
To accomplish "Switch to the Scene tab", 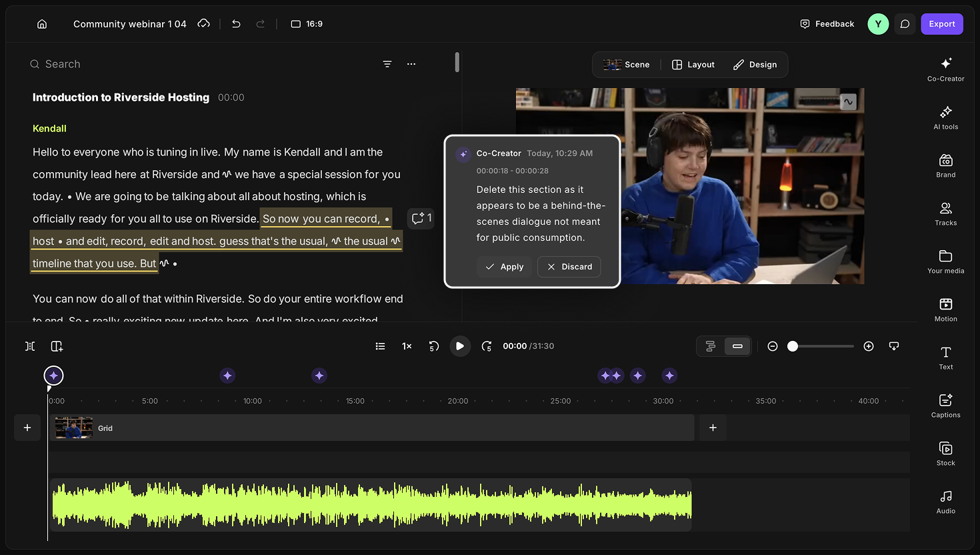I will 627,65.
